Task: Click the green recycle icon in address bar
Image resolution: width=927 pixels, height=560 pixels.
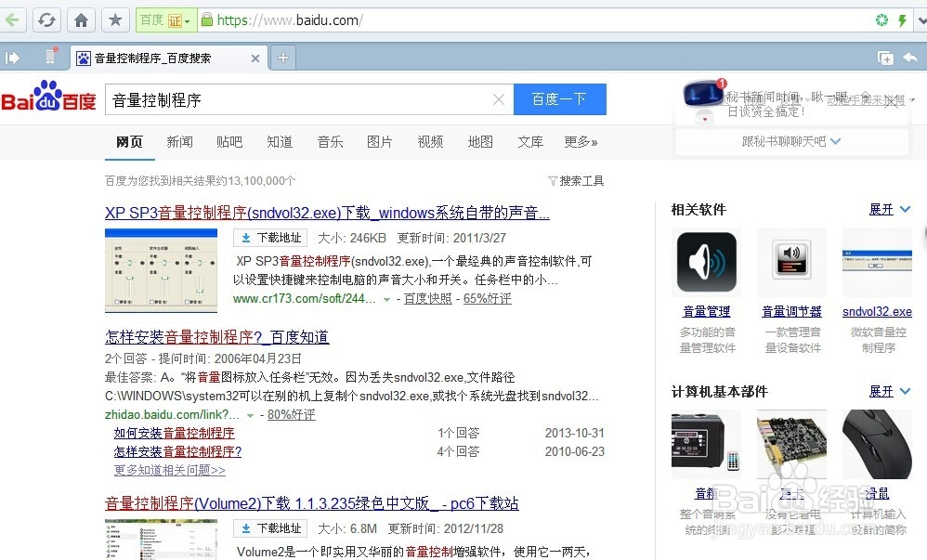Action: [881, 20]
